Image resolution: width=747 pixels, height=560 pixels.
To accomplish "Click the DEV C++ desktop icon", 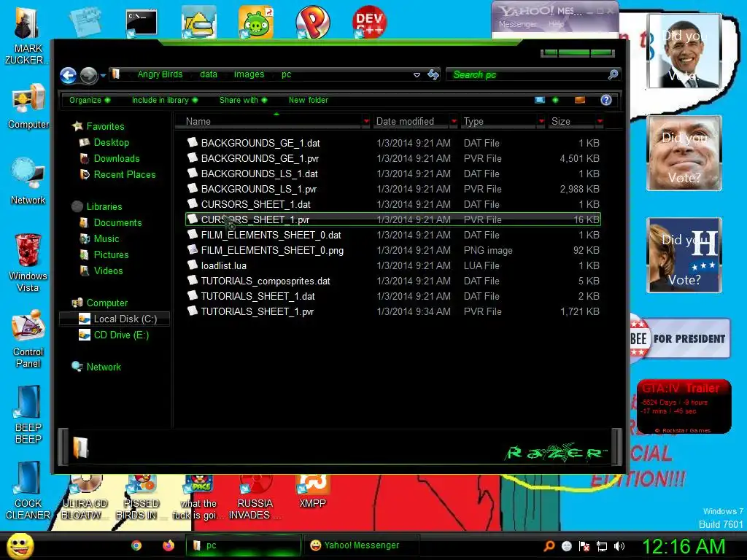I will 369,22.
